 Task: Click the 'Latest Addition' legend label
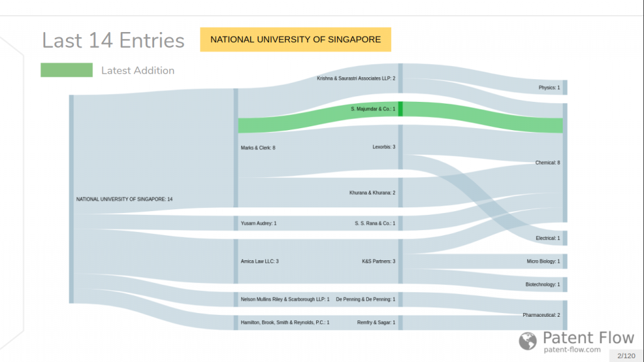click(x=138, y=70)
